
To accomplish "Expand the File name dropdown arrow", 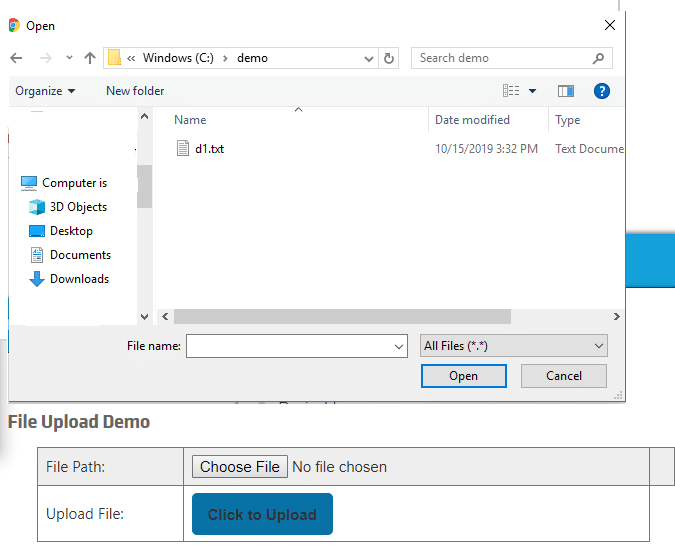I will click(x=399, y=347).
